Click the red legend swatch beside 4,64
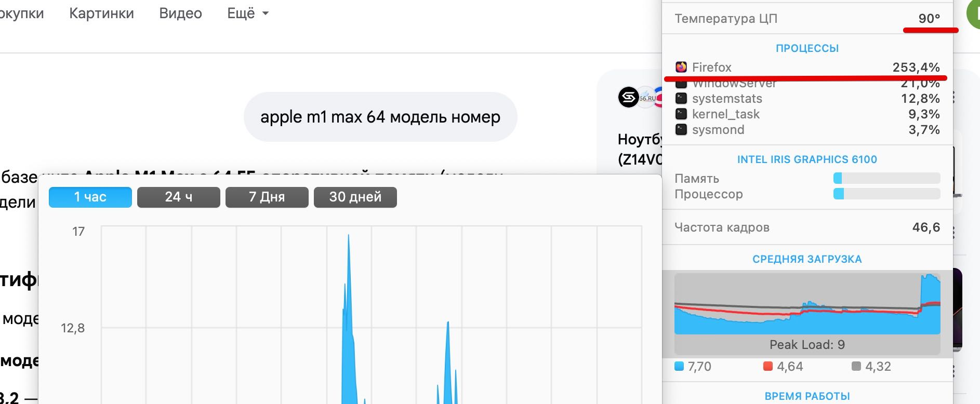980x404 pixels. pos(768,366)
